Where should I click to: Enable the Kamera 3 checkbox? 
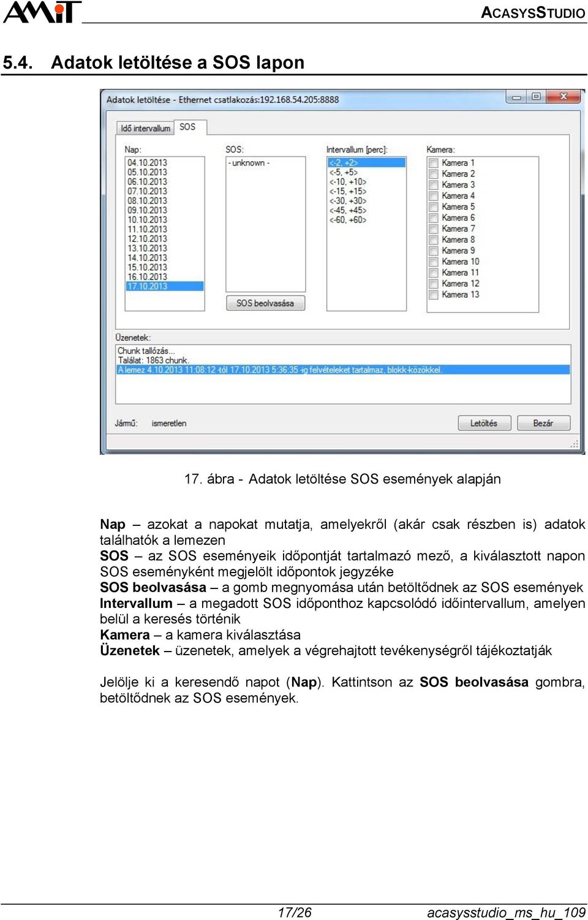[434, 185]
